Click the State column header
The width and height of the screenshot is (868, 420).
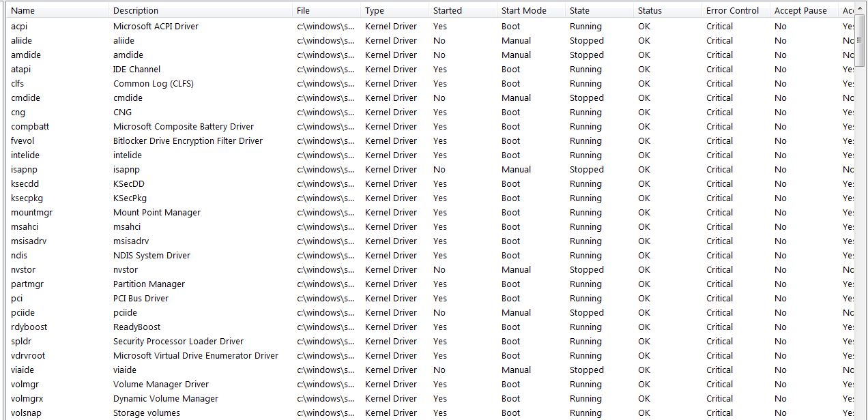point(600,10)
